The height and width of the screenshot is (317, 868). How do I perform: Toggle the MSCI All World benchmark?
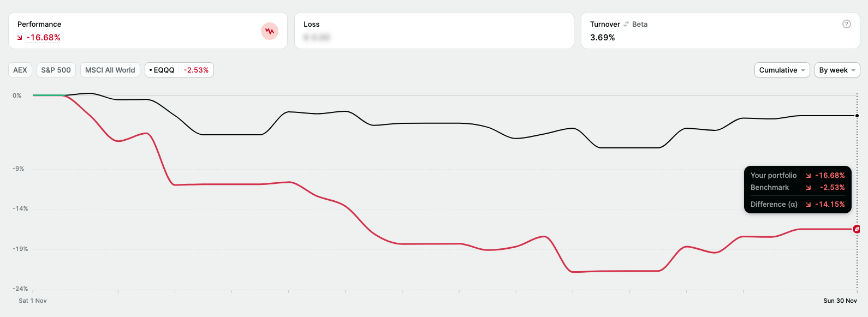tap(110, 70)
